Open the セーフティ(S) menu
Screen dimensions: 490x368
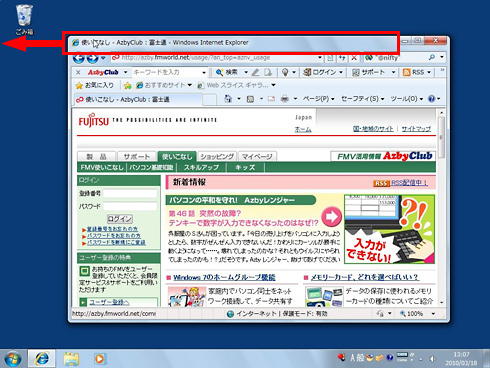pos(362,99)
